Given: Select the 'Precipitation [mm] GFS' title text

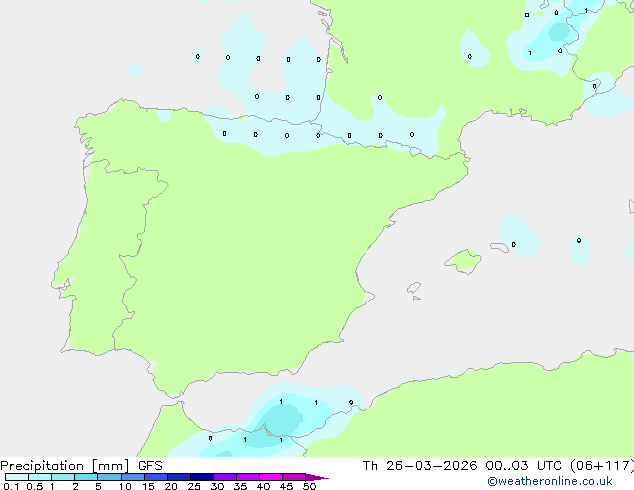Looking at the screenshot, I should coord(81,466).
